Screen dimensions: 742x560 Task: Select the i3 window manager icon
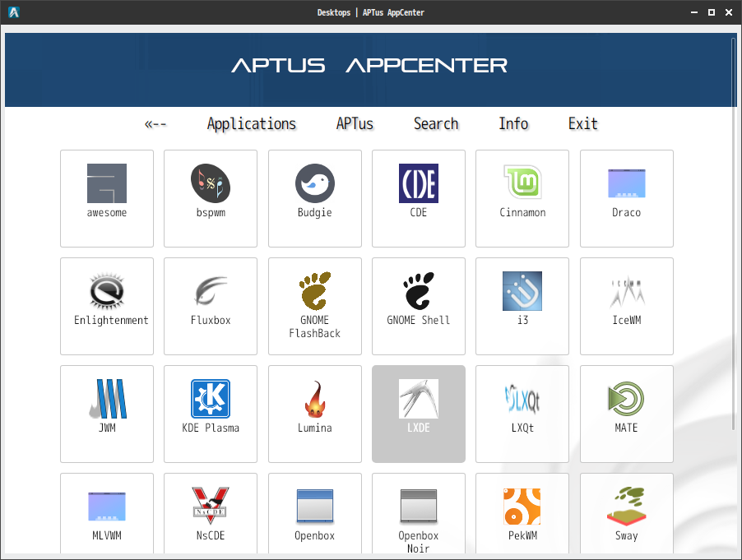tap(522, 291)
